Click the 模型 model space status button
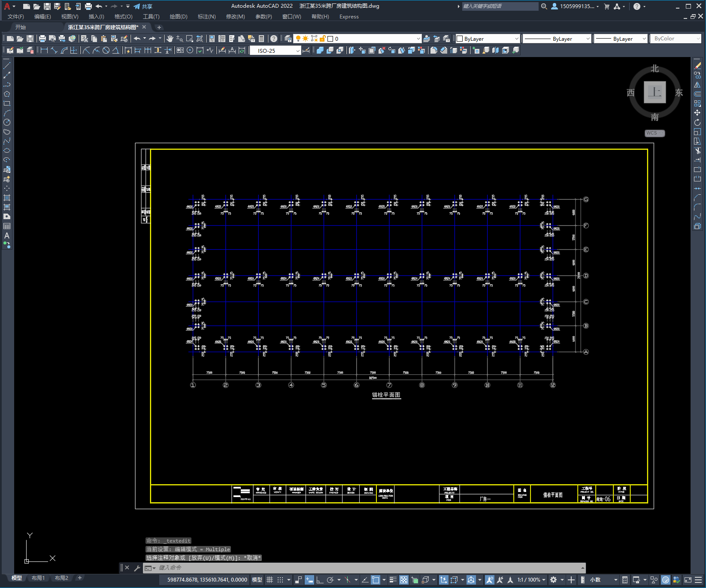The image size is (706, 588). [257, 580]
